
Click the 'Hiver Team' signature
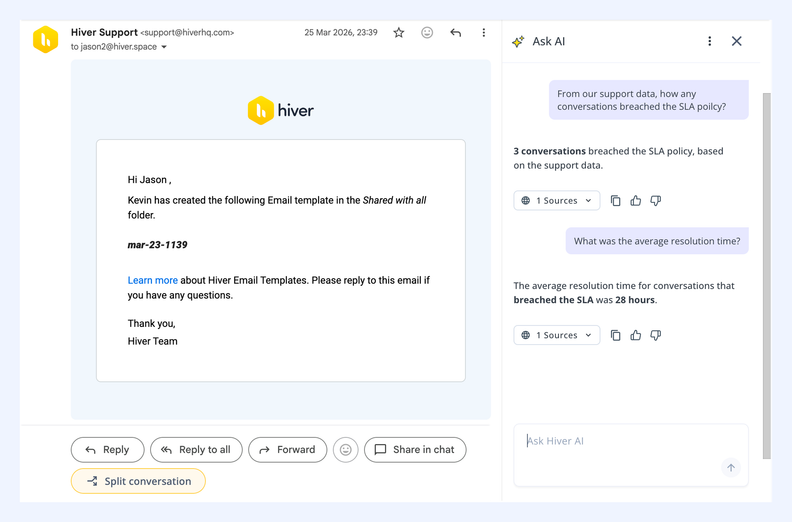(153, 341)
